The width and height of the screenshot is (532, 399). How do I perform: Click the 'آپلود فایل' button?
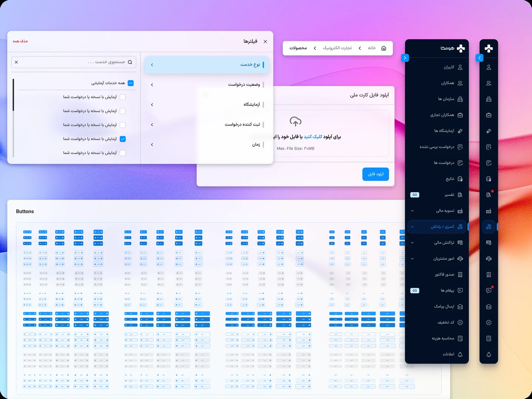(x=376, y=174)
